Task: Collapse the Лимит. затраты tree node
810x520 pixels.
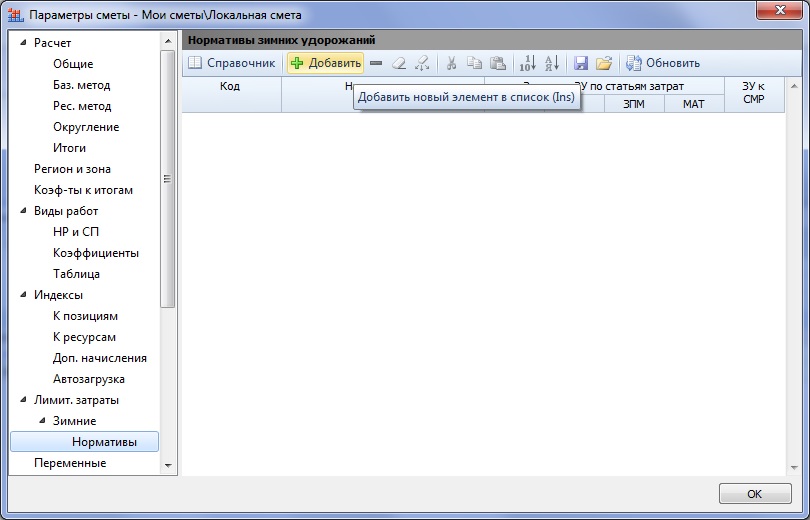Action: tap(23, 400)
